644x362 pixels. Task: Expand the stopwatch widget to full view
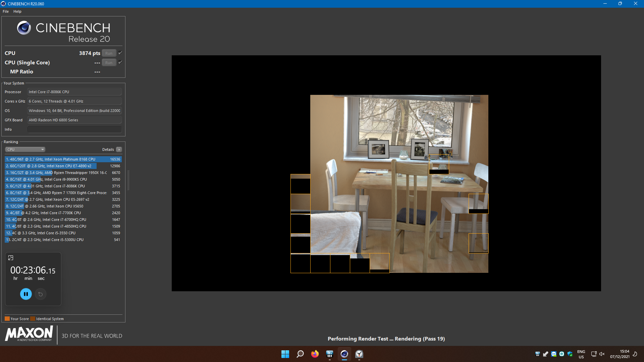point(11,258)
